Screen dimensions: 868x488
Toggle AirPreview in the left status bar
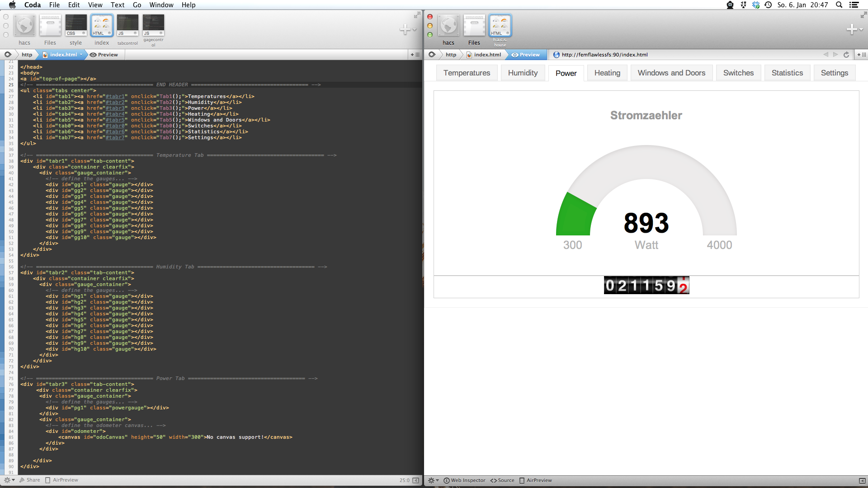[x=61, y=480]
